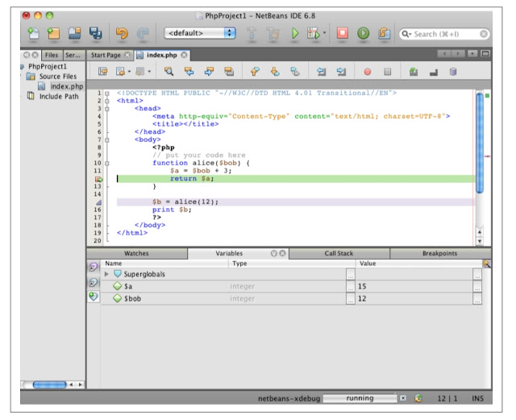Open the <default> configuration dropdown

(200, 33)
